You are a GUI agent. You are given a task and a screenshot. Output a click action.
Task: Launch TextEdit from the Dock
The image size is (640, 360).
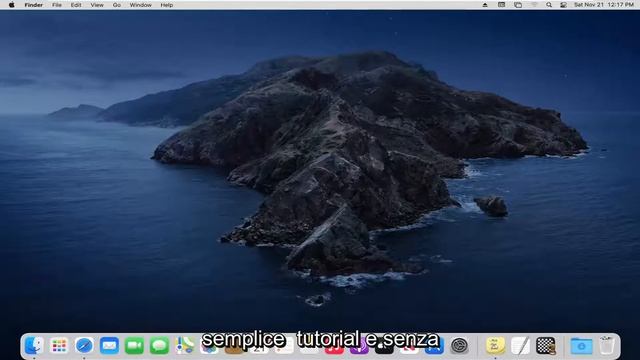click(520, 346)
